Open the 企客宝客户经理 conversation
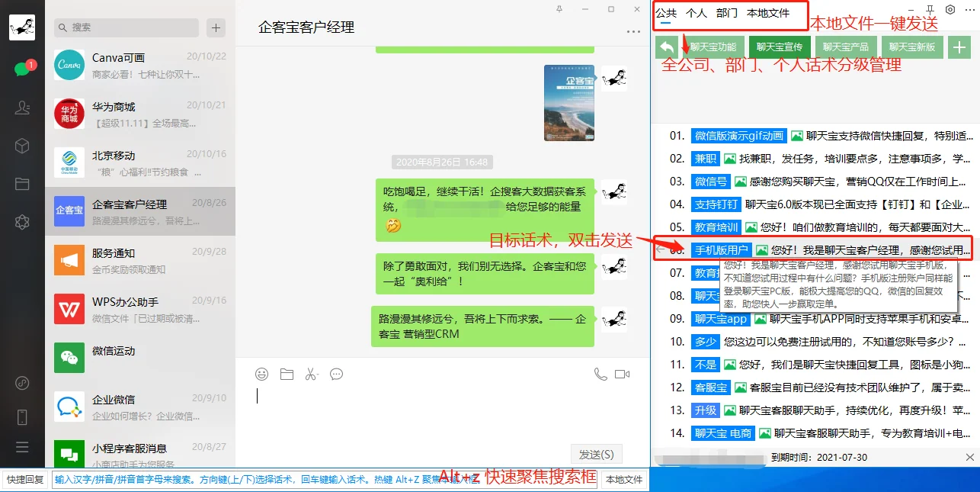This screenshot has width=980, height=492. point(140,212)
